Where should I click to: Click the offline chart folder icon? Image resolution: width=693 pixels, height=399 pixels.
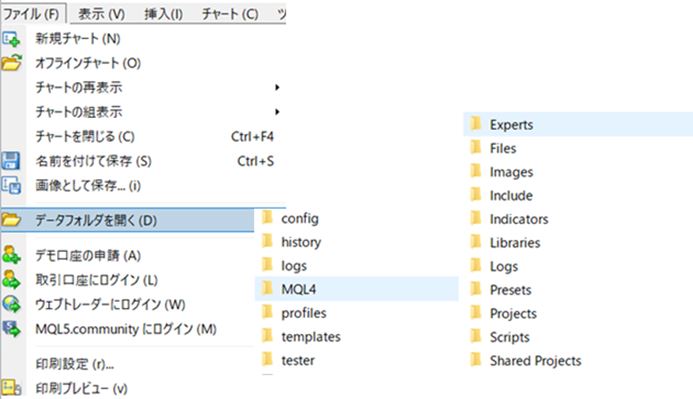click(11, 63)
